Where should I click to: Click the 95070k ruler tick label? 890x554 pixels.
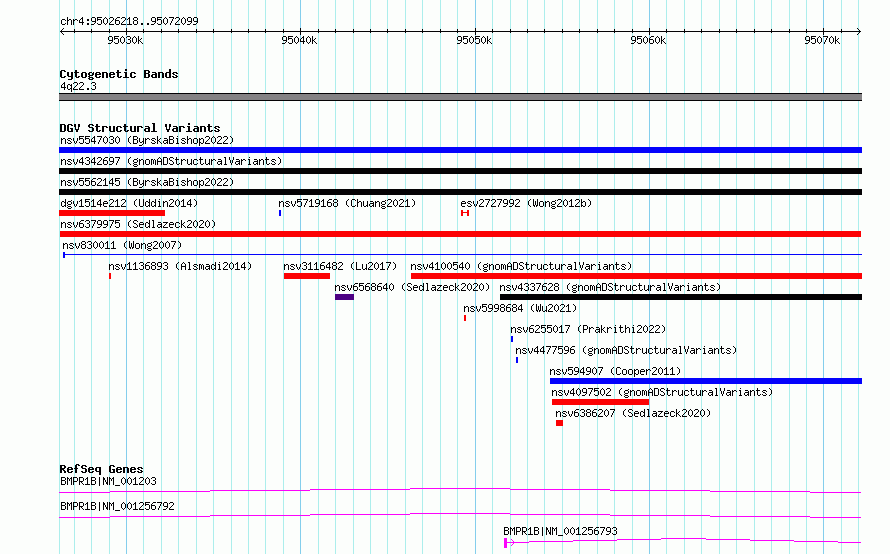click(822, 40)
